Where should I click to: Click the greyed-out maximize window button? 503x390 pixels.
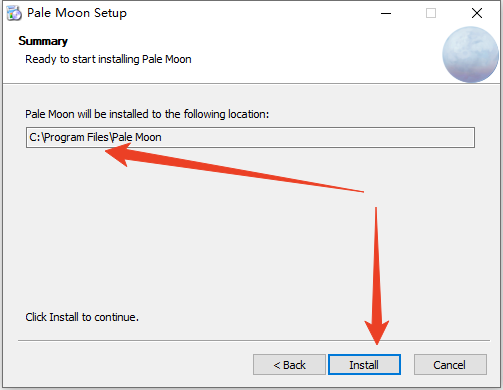[431, 13]
